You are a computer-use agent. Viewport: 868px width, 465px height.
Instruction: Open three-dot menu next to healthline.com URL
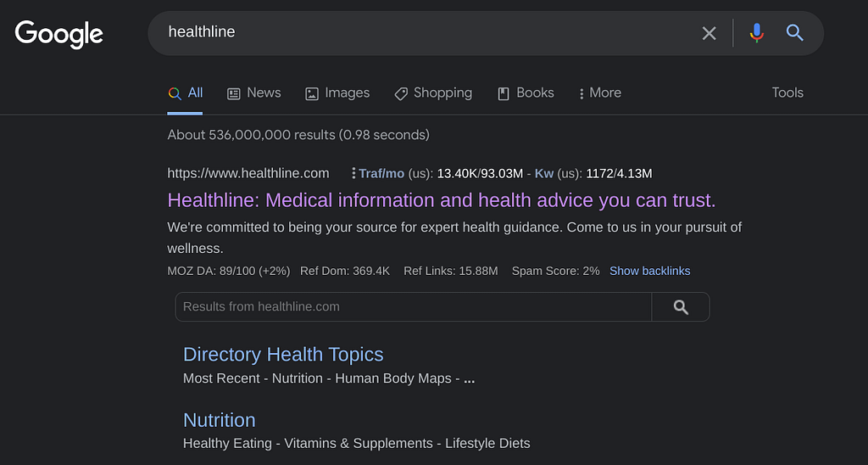[x=353, y=173]
